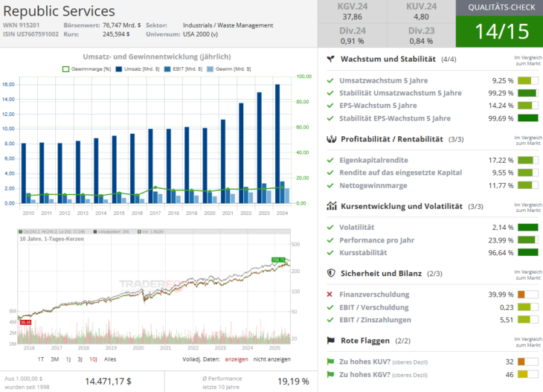Viewport: 543px width, 392px height.
Task: Click checkmark beside Rendite auf das eingesetzte Kapital
Action: pyautogui.click(x=330, y=173)
